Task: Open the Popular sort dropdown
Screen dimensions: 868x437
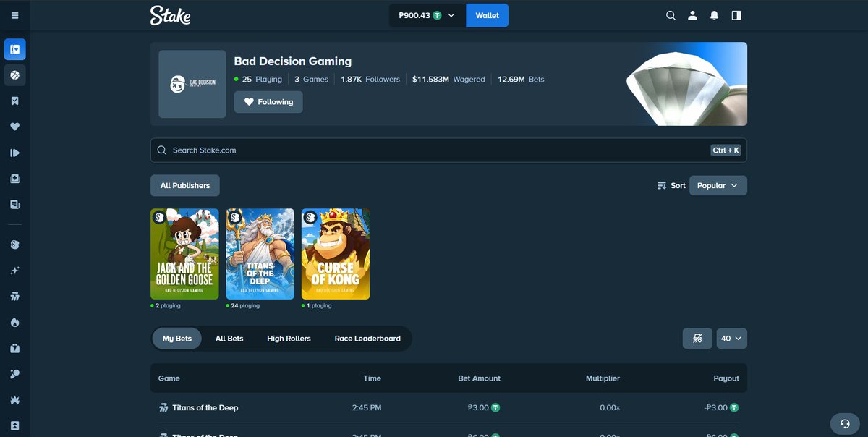Action: (x=718, y=185)
